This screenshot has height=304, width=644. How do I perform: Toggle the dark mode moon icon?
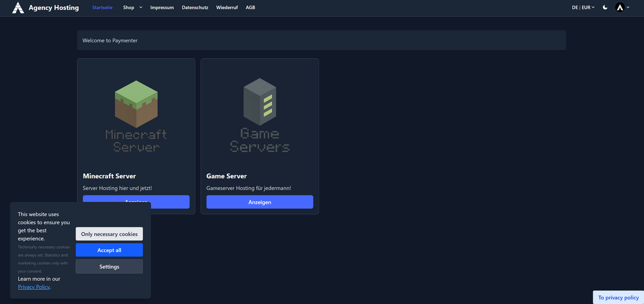(x=605, y=8)
